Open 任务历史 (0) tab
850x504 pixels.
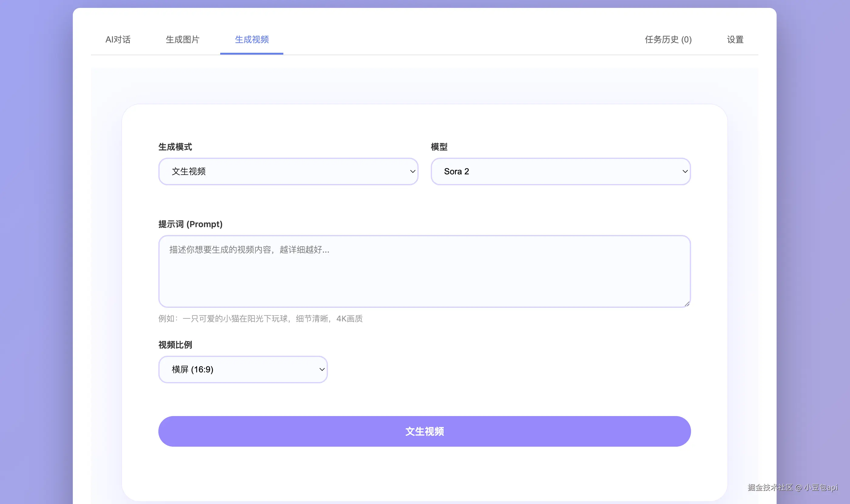pos(668,40)
